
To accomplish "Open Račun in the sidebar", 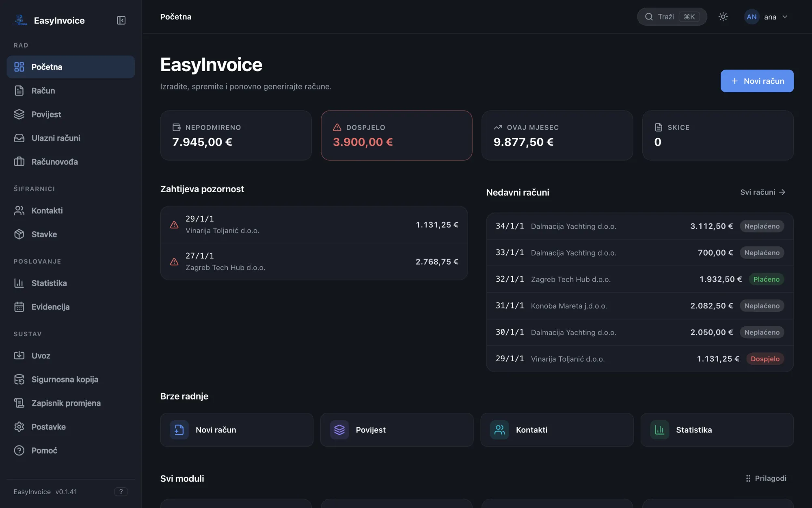I will [x=71, y=91].
